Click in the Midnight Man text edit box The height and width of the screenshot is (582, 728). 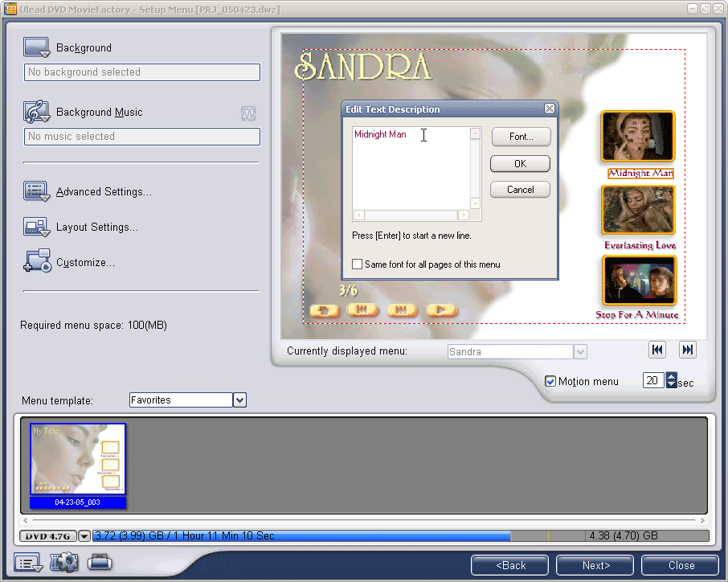click(x=411, y=168)
